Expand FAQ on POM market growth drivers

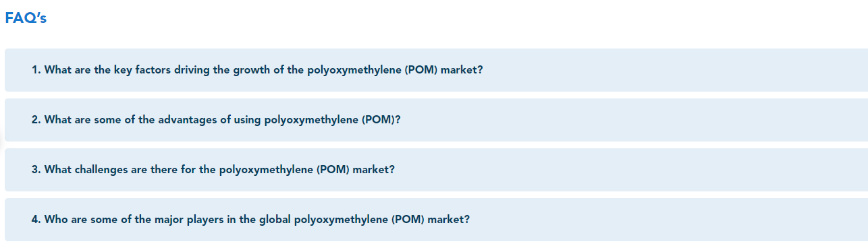tap(436, 70)
